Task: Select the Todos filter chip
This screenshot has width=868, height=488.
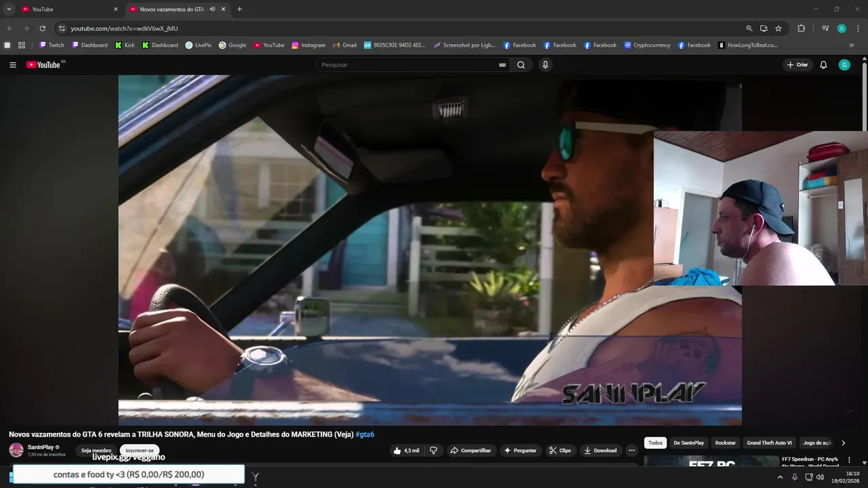Action: (655, 443)
